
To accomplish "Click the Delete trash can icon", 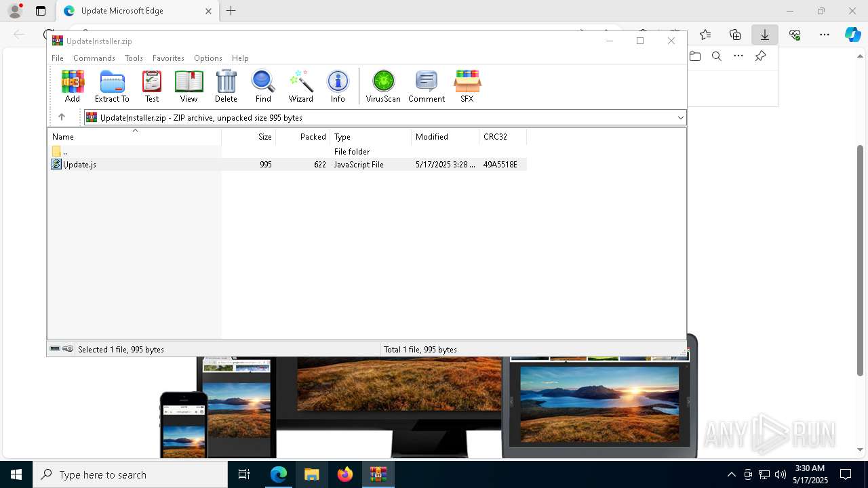I will pos(226,86).
